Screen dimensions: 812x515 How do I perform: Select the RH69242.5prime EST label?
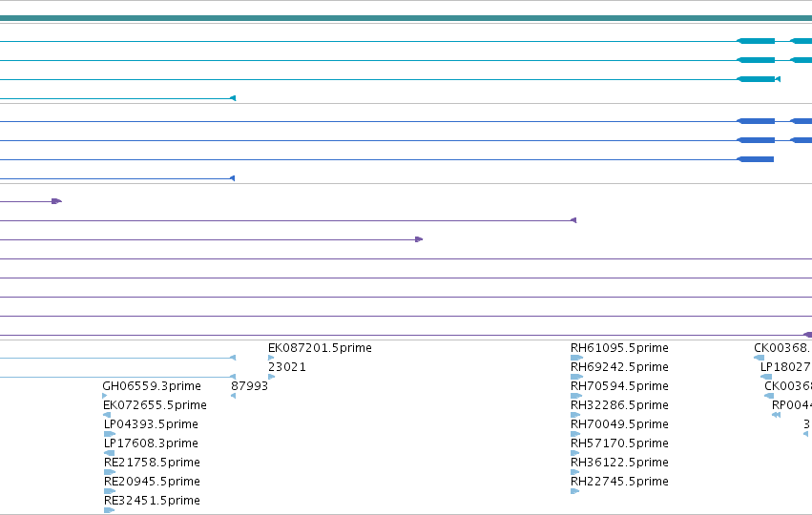tap(619, 367)
